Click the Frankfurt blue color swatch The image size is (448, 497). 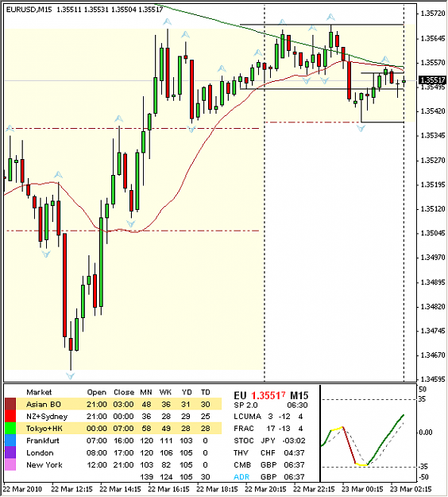click(10, 441)
